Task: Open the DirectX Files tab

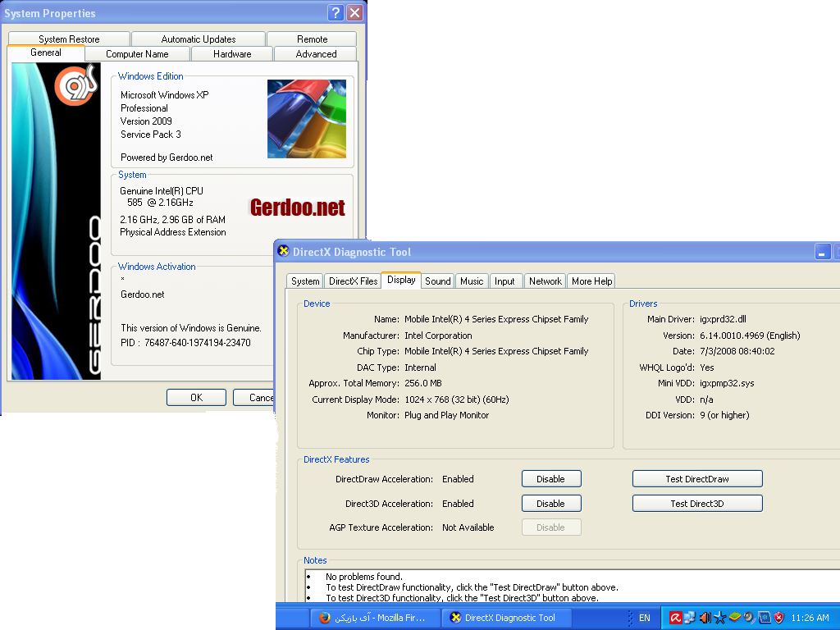Action: coord(353,281)
